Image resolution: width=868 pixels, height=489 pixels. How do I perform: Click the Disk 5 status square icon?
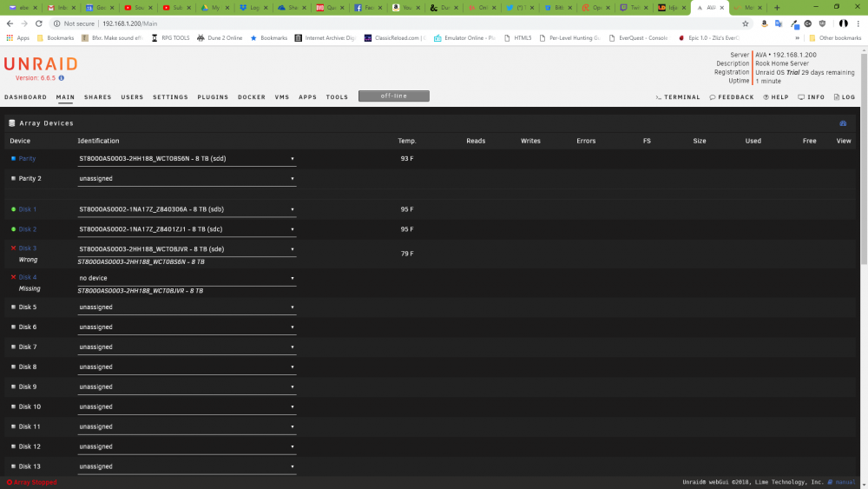(x=13, y=307)
